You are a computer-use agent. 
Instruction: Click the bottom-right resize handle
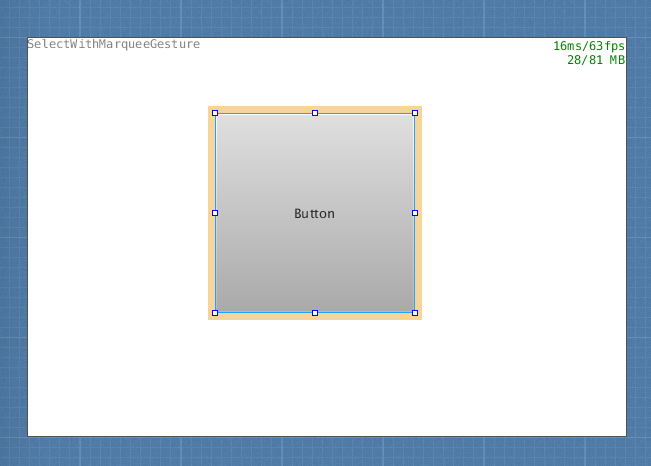point(415,313)
